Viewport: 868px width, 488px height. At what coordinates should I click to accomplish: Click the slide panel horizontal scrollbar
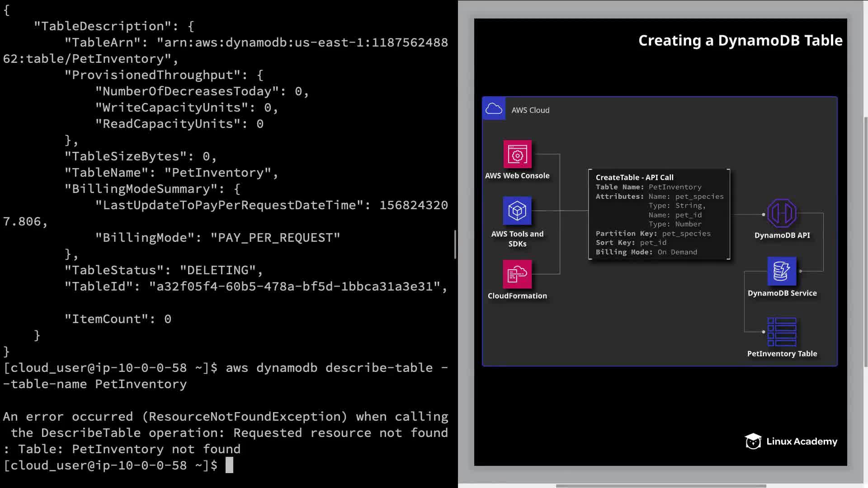pyautogui.click(x=660, y=486)
